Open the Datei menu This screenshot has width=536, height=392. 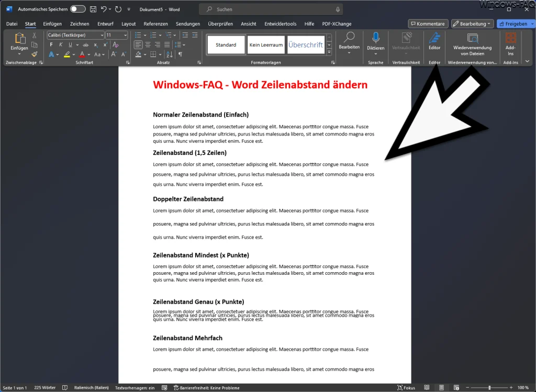pos(12,24)
